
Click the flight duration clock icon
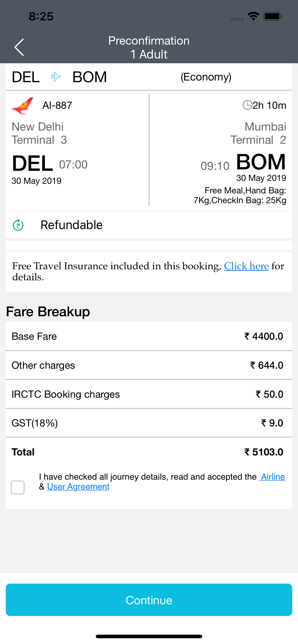247,105
